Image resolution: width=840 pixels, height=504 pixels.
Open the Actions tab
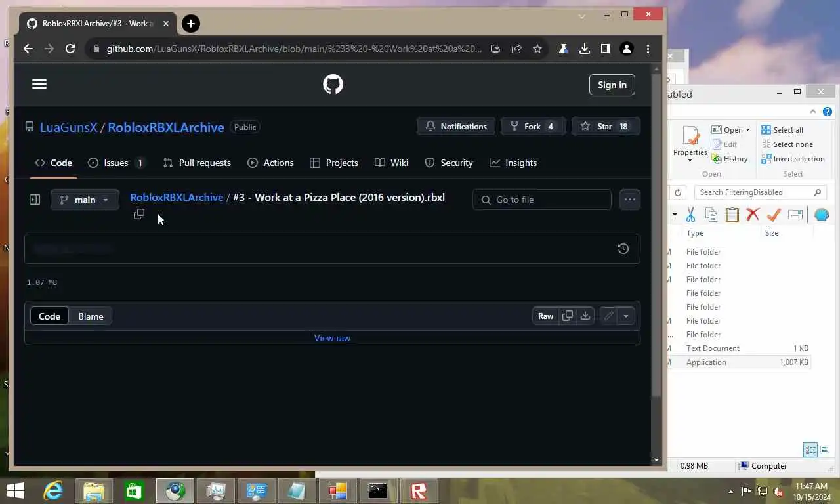coord(270,163)
